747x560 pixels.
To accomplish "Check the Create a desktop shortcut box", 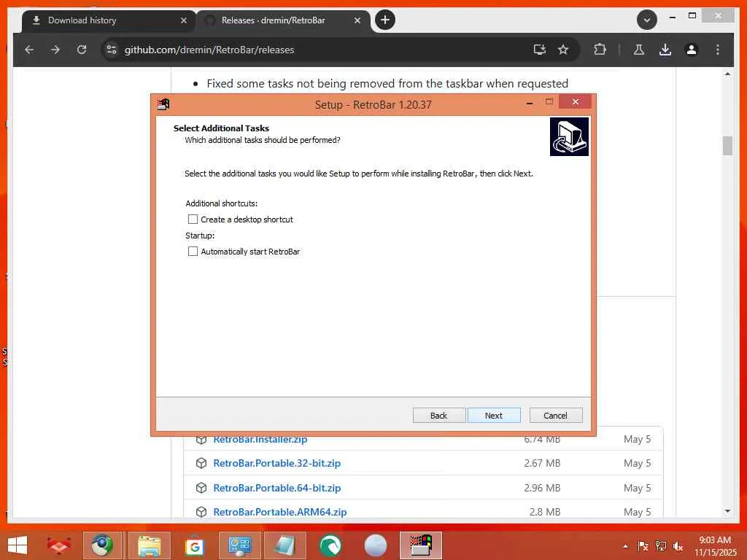I will point(193,219).
